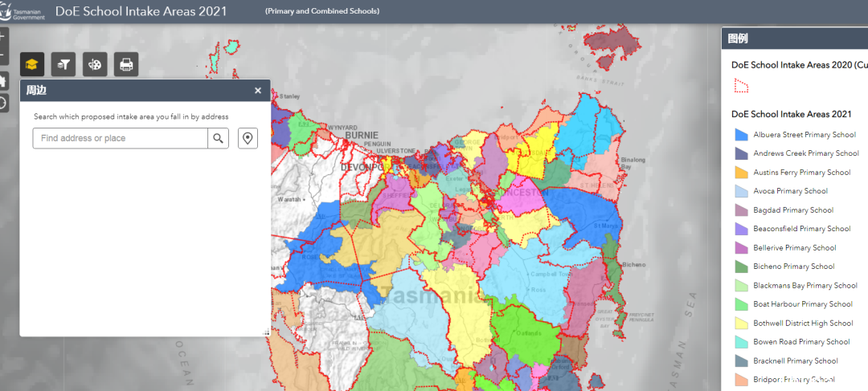Screen dimensions: 868x391
Task: Click the Bowen Road Primary School label
Action: tap(801, 342)
